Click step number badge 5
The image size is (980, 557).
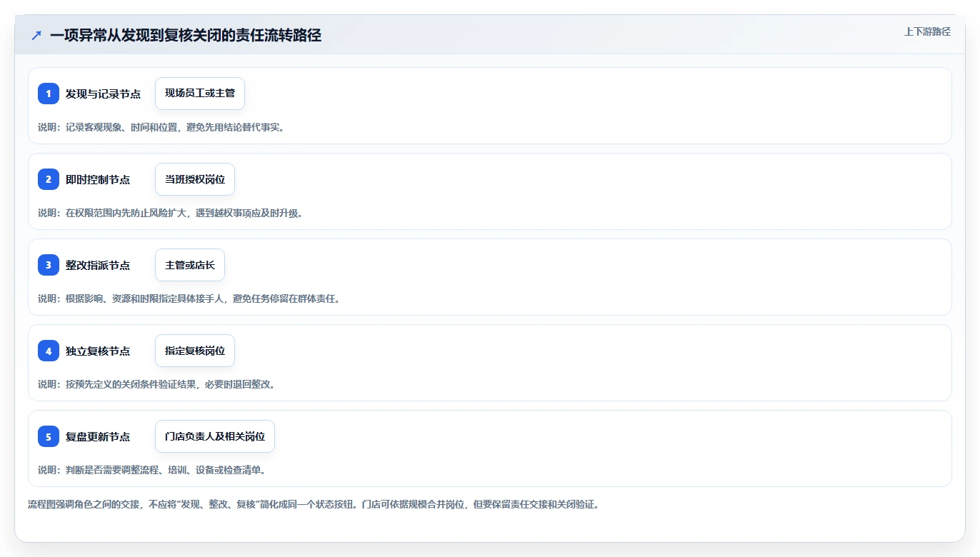(49, 436)
